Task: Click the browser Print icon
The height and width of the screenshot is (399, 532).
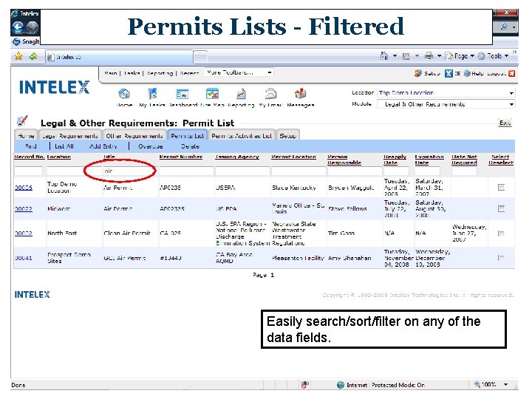Action: 429,55
